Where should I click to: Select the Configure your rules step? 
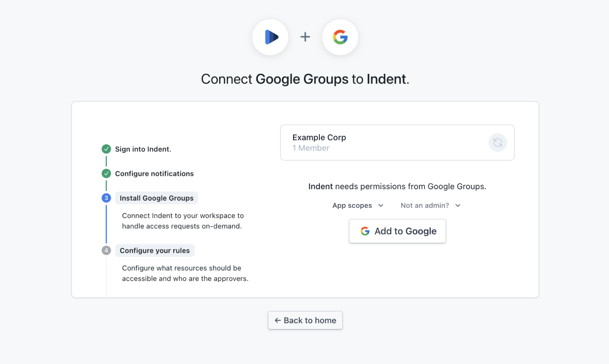pos(155,250)
